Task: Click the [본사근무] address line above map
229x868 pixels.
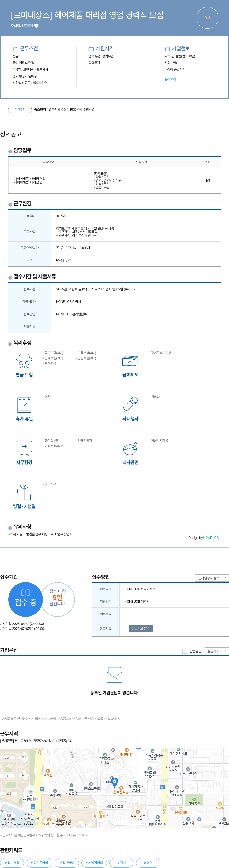Action: (x=36, y=741)
